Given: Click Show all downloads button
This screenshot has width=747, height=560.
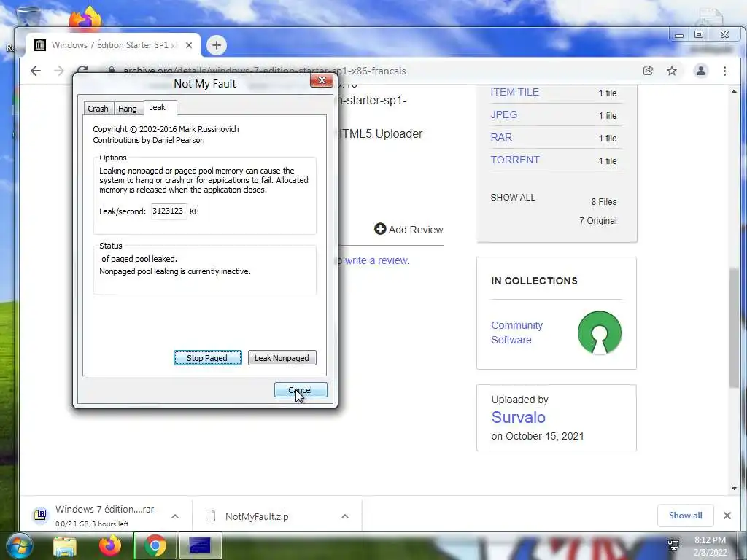Looking at the screenshot, I should coord(685,516).
